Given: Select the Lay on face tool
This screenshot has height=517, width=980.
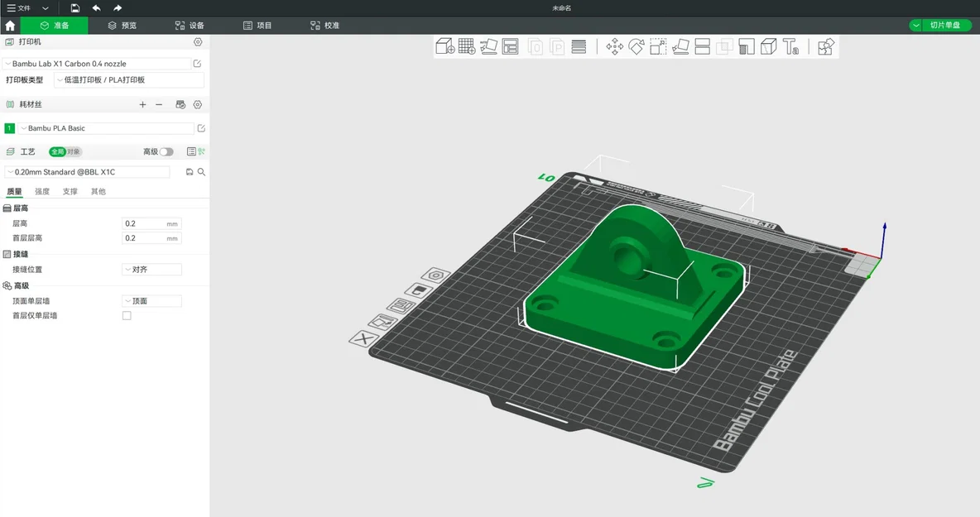Looking at the screenshot, I should tap(680, 46).
